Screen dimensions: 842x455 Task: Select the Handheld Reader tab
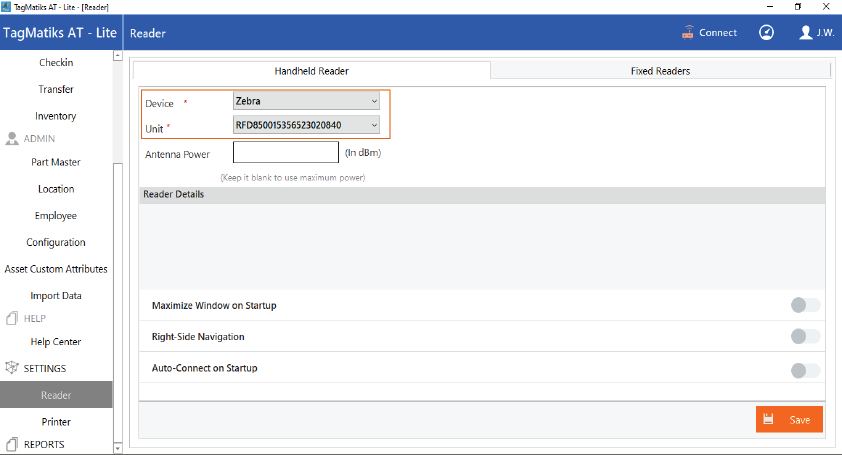click(x=311, y=71)
